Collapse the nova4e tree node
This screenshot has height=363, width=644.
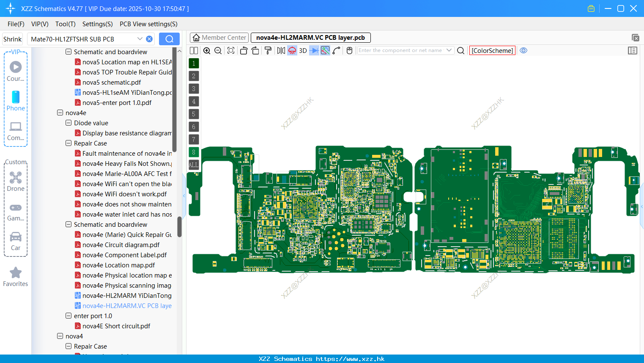(60, 113)
